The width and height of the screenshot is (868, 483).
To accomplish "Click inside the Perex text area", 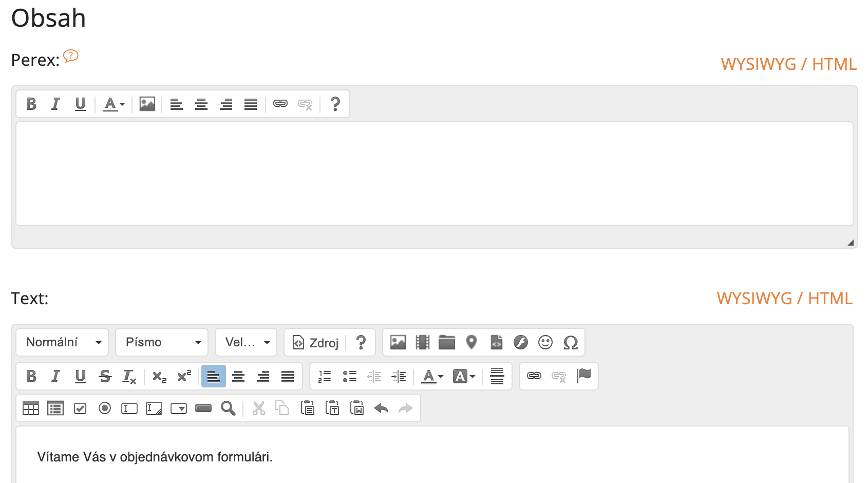I will coord(434,174).
